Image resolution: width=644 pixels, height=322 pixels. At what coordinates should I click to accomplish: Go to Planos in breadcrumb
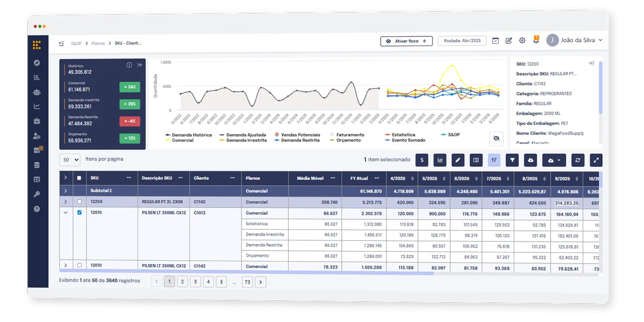click(x=98, y=43)
